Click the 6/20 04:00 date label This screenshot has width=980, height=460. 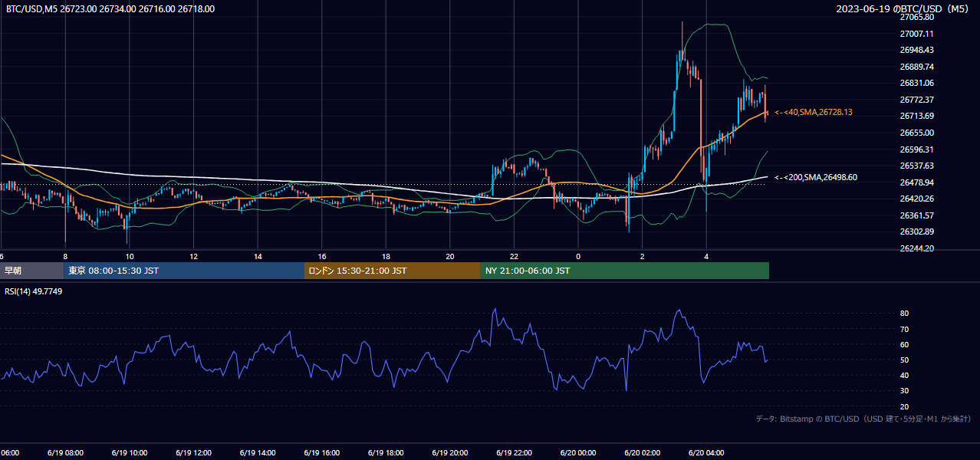[x=706, y=452]
